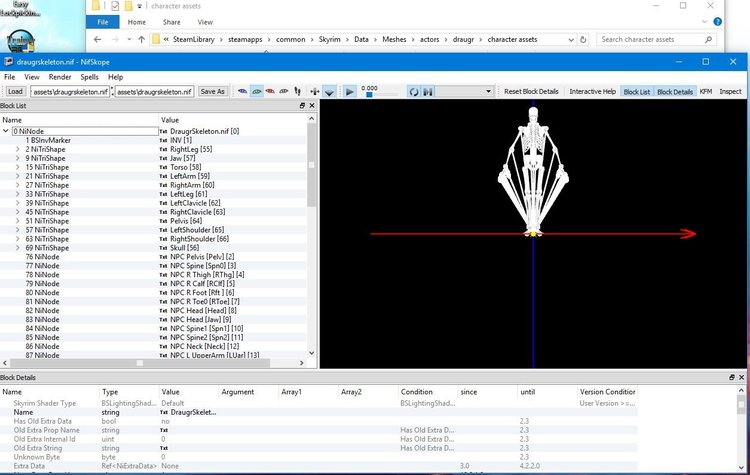Screen dimensions: 750x475
Task: Click the save path field beside Save As
Action: click(154, 91)
